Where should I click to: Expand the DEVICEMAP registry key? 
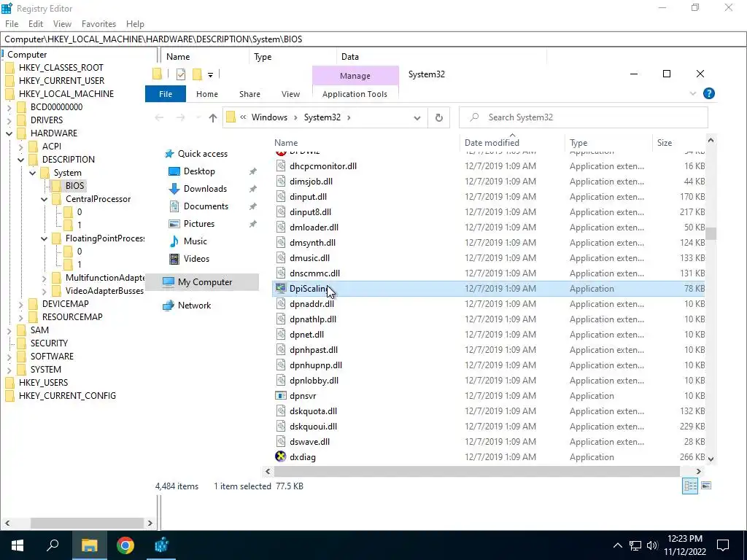click(21, 304)
